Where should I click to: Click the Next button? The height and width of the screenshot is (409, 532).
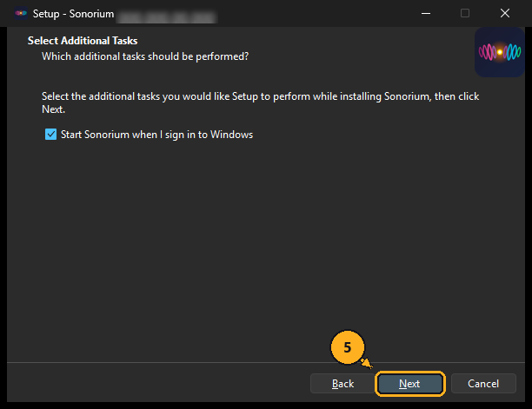tap(409, 384)
